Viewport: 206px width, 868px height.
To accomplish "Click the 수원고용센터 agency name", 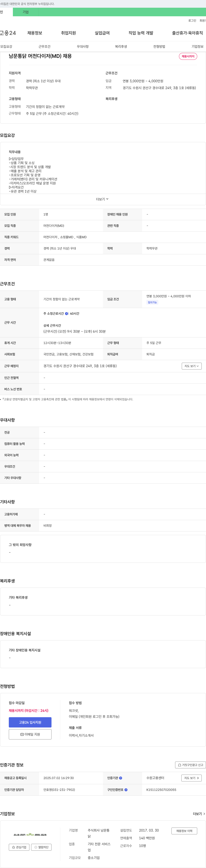I will click(155, 778).
